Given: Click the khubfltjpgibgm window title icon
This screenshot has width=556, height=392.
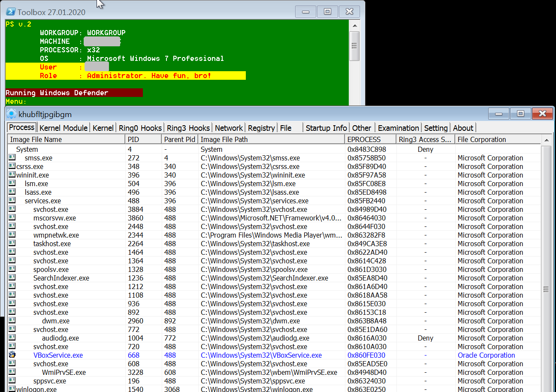Looking at the screenshot, I should [x=12, y=114].
